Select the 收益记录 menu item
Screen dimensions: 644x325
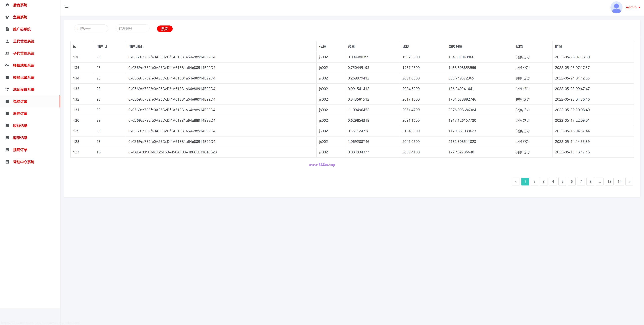point(30,126)
